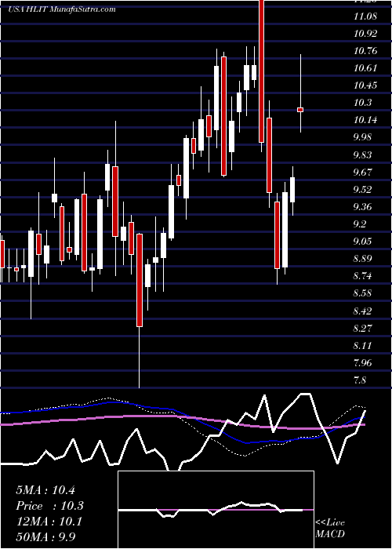Screen dimensions: 392x549
Task: Select the 50MA : 9.9 legend entry
Action: tap(46, 537)
